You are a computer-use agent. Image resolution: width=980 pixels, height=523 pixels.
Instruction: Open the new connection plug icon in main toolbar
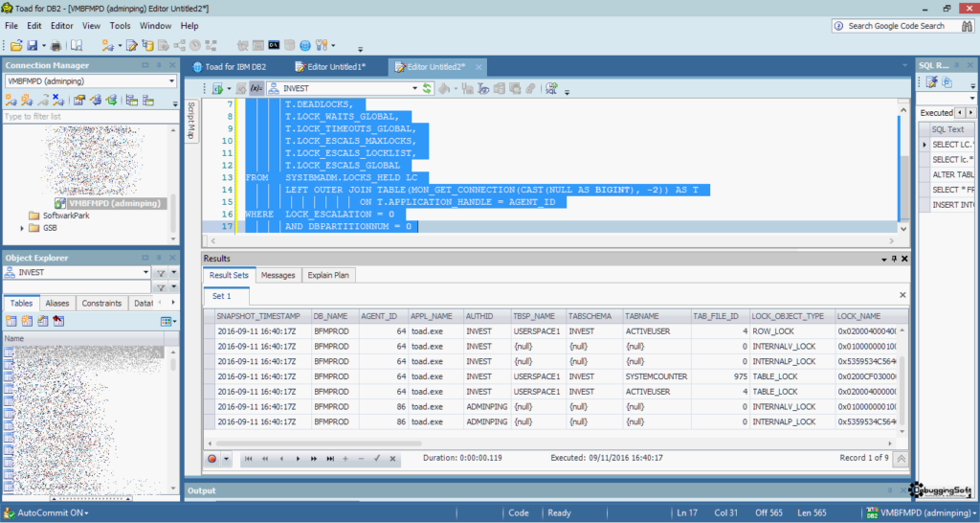pyautogui.click(x=108, y=45)
